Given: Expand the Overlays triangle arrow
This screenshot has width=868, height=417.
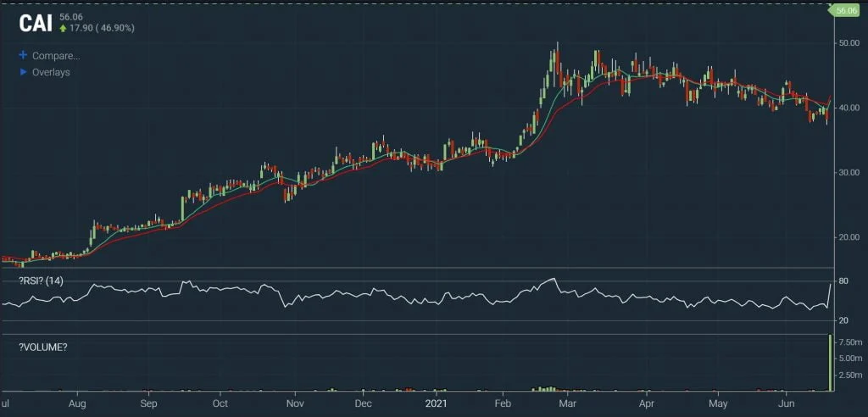Looking at the screenshot, I should pyautogui.click(x=23, y=72).
